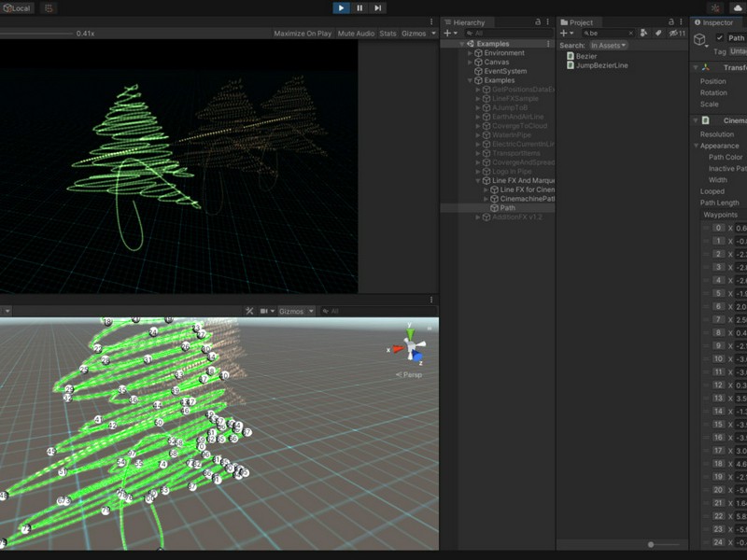Collapse the Transform component foldout
This screenshot has width=747, height=560.
coord(695,67)
